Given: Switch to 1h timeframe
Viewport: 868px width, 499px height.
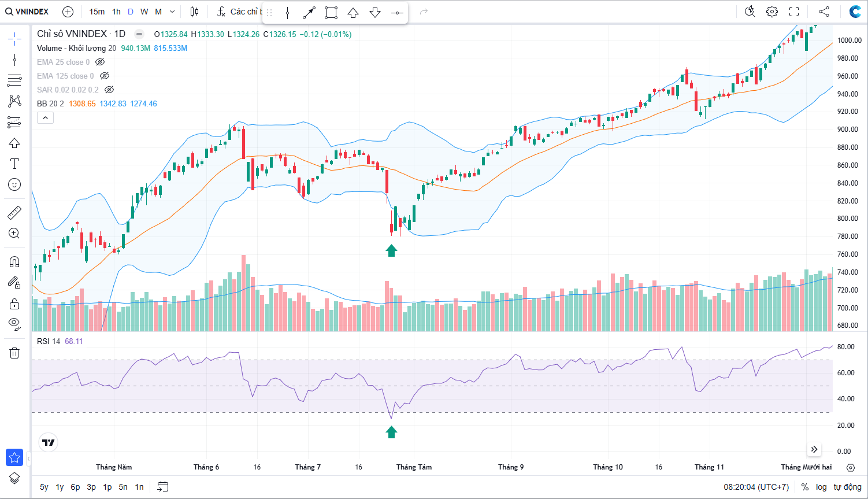Looking at the screenshot, I should coord(116,12).
